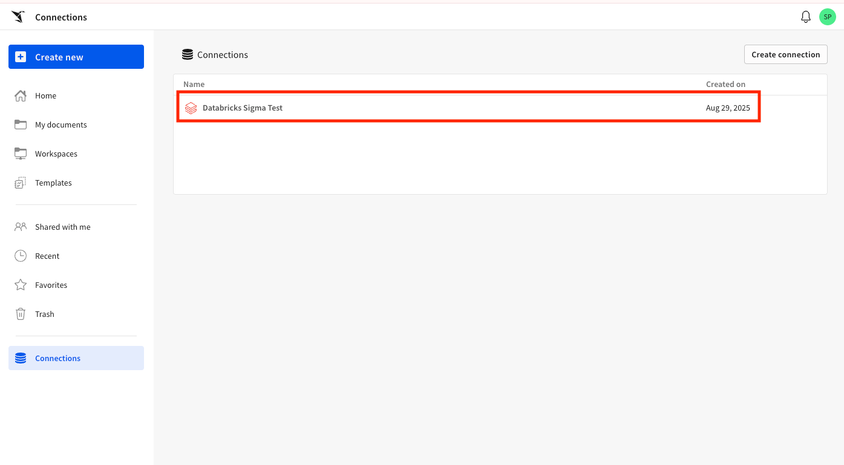Image resolution: width=844 pixels, height=465 pixels.
Task: Click the Workspaces icon in sidebar
Action: pos(20,154)
